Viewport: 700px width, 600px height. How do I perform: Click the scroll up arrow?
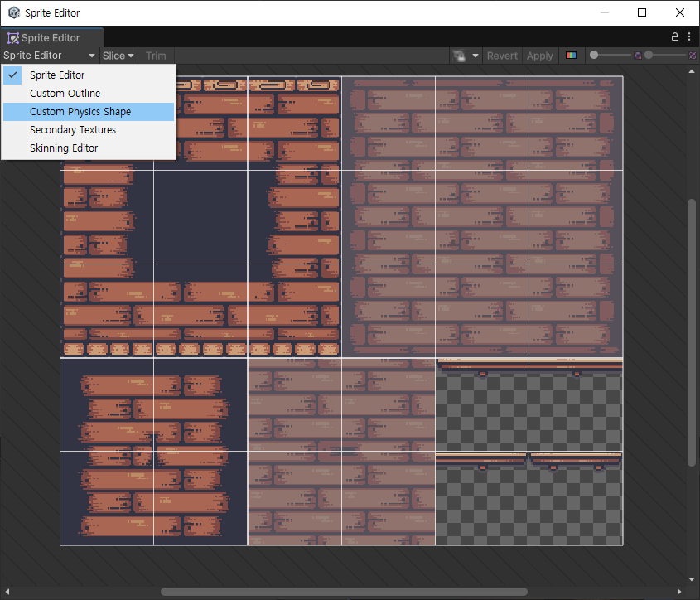point(692,71)
